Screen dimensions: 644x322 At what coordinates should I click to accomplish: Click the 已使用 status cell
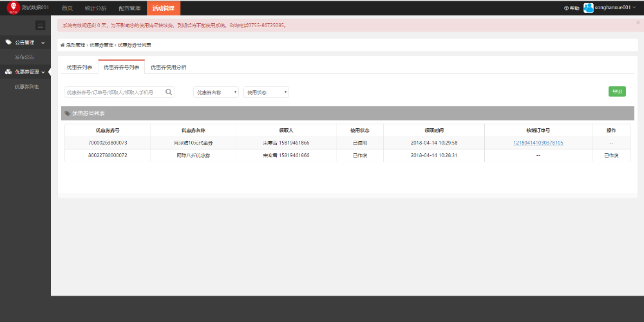point(360,143)
